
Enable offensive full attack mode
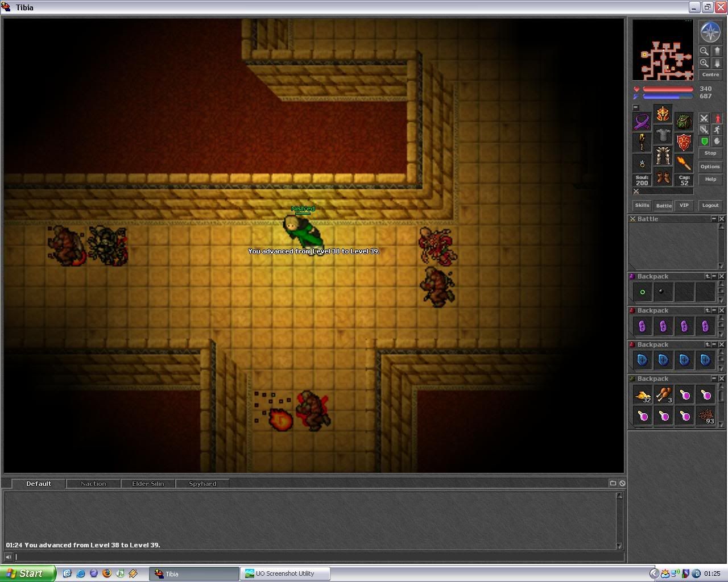click(704, 118)
